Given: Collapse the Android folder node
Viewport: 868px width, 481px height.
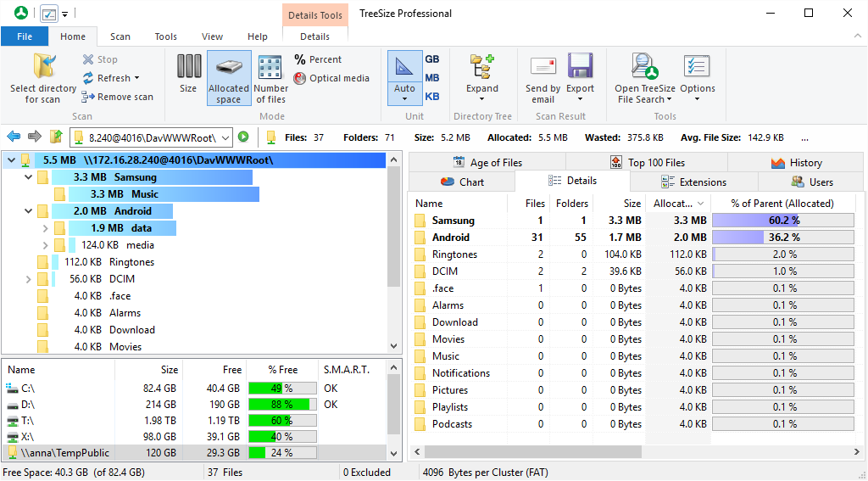Looking at the screenshot, I should click(x=28, y=212).
